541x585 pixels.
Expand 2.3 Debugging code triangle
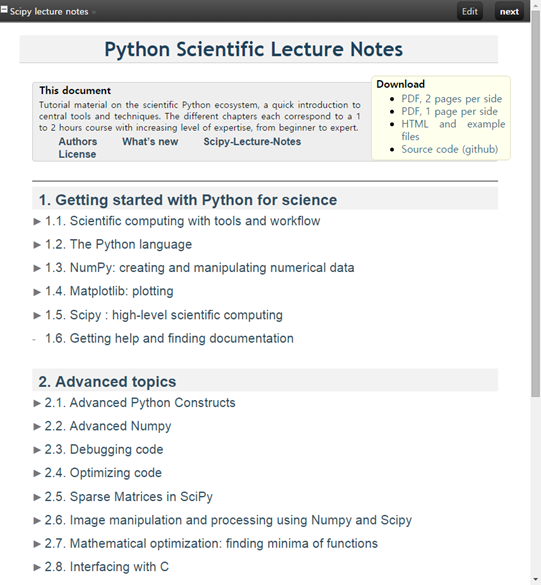(37, 450)
